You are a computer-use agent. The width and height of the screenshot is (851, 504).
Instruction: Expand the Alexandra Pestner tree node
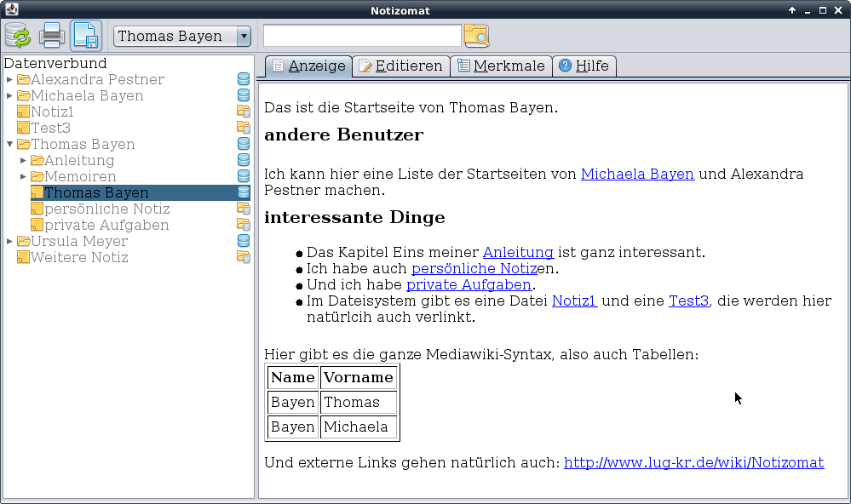click(x=9, y=80)
